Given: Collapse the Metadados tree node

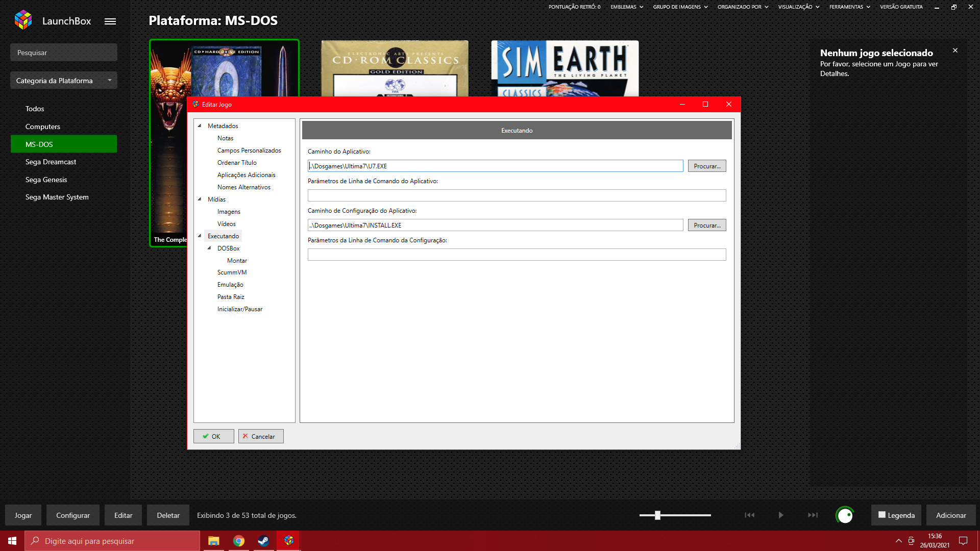Looking at the screenshot, I should 200,126.
